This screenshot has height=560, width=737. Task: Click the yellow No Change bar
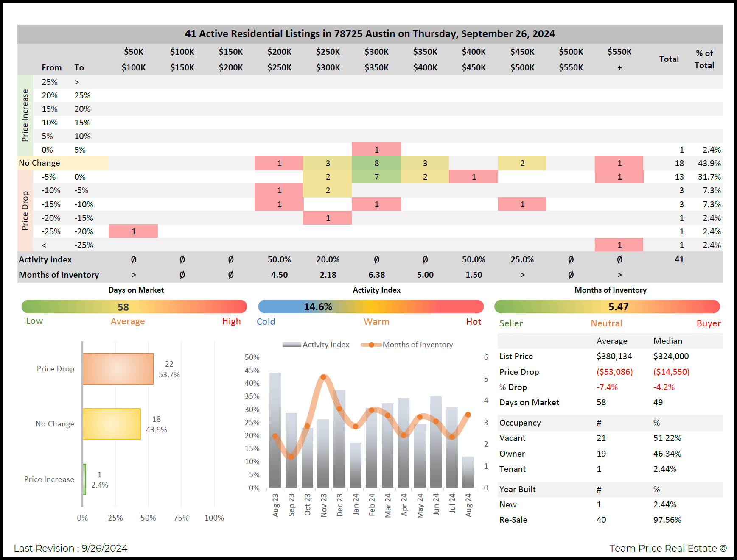click(112, 424)
